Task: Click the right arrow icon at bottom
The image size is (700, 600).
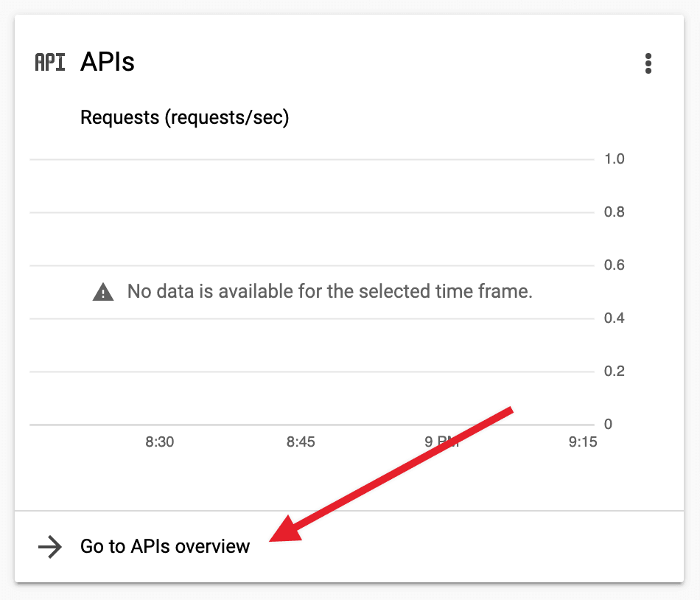Action: pyautogui.click(x=50, y=547)
